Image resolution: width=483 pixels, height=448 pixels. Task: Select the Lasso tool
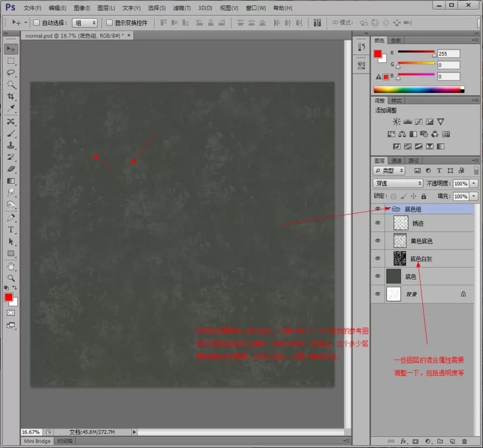pyautogui.click(x=11, y=73)
